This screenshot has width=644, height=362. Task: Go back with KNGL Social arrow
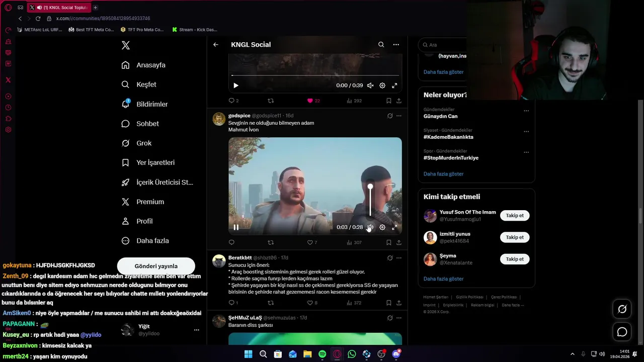216,45
